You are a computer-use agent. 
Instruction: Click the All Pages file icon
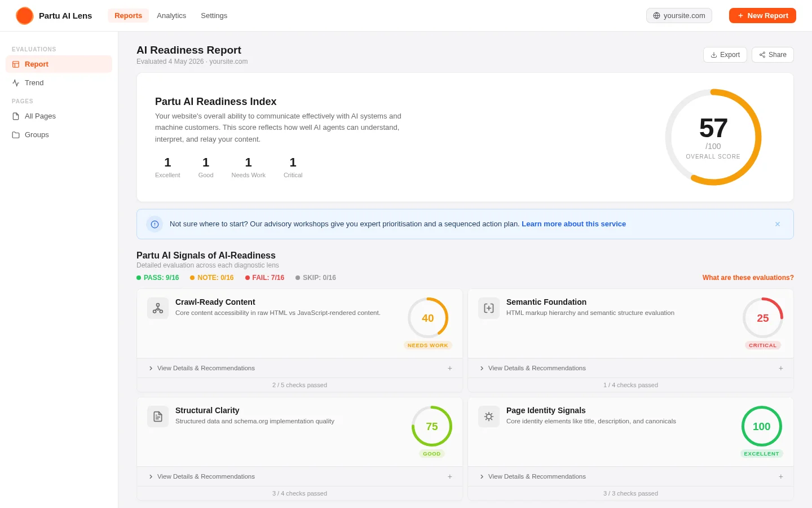click(x=16, y=116)
